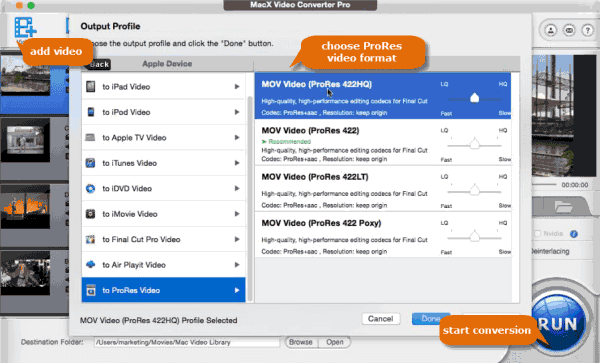Select to ProRes Video category

pos(163,290)
